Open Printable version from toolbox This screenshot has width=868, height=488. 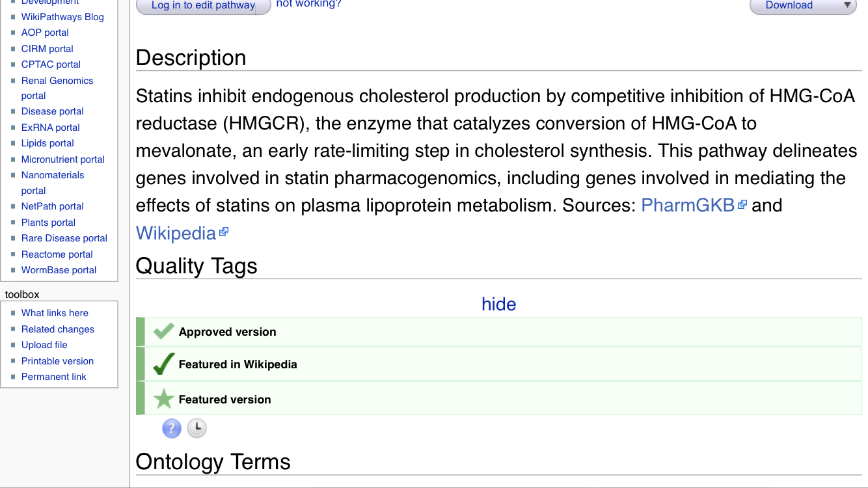click(57, 361)
